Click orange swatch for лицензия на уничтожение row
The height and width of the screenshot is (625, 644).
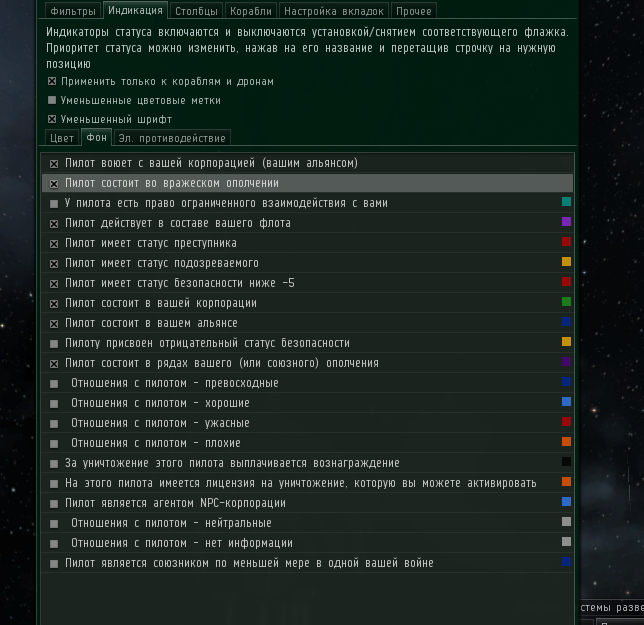[x=566, y=481]
